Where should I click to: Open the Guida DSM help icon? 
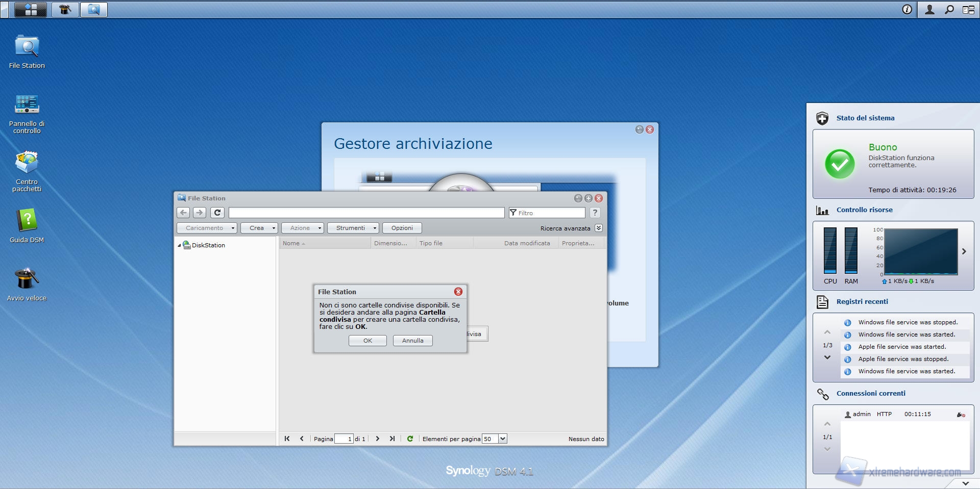click(x=27, y=221)
